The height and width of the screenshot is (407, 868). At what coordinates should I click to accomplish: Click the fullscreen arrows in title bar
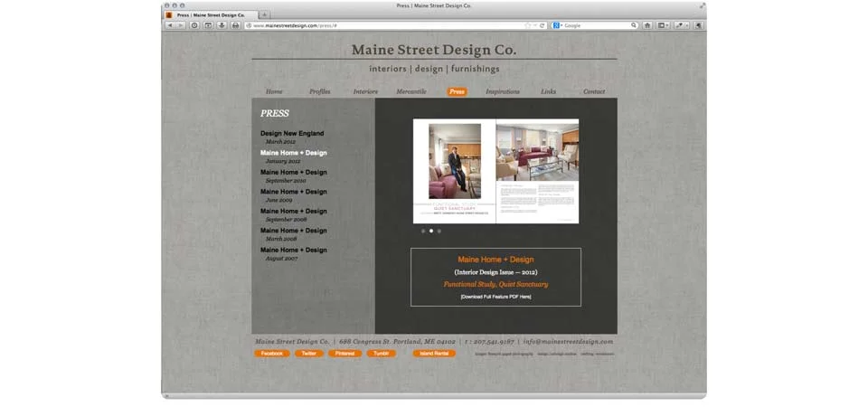click(702, 5)
